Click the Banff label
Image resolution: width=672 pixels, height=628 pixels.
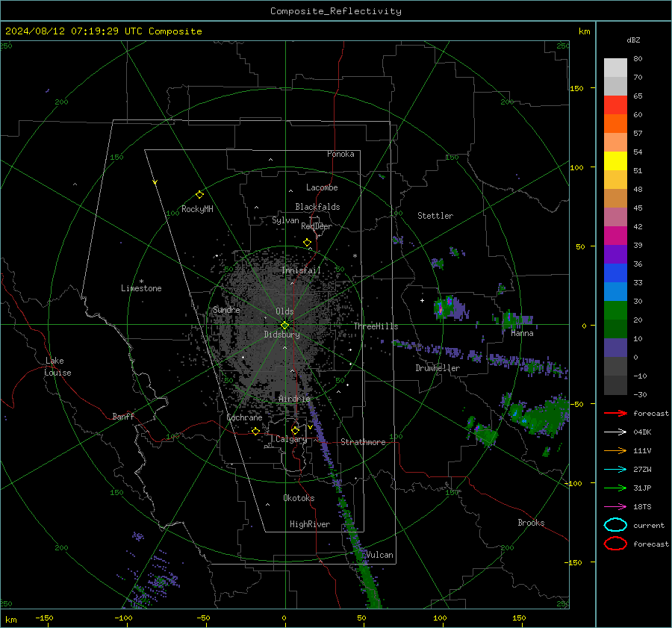point(123,417)
